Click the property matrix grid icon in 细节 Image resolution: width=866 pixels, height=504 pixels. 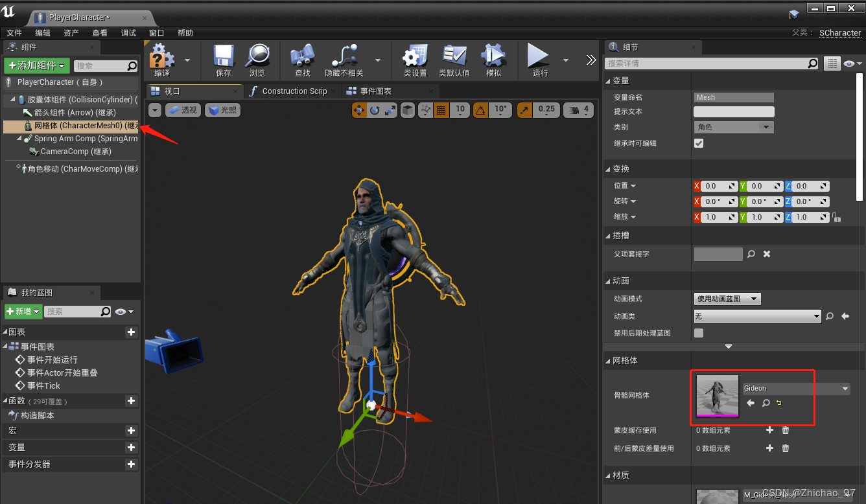(x=832, y=63)
